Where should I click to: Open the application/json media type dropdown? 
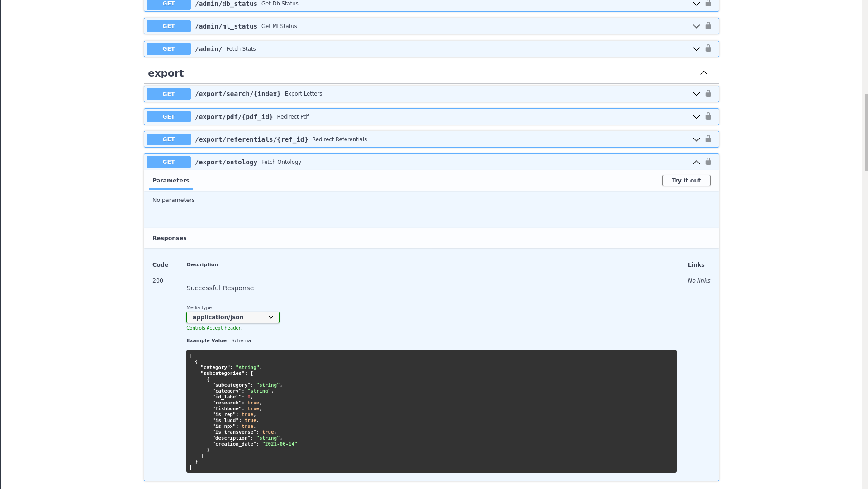[233, 317]
